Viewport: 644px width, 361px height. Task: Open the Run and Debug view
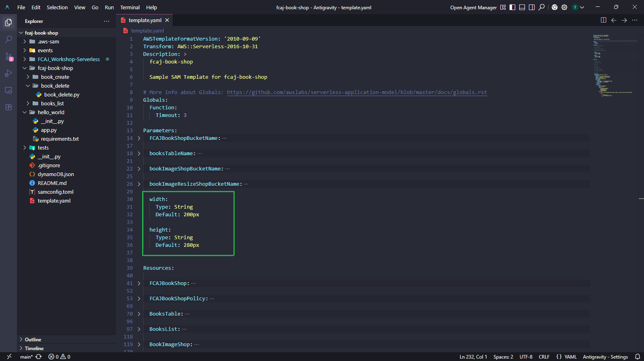coord(8,73)
